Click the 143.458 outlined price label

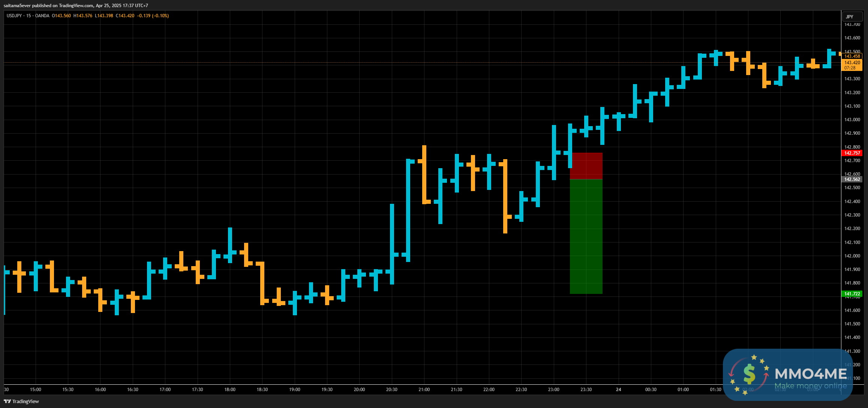[x=852, y=56]
